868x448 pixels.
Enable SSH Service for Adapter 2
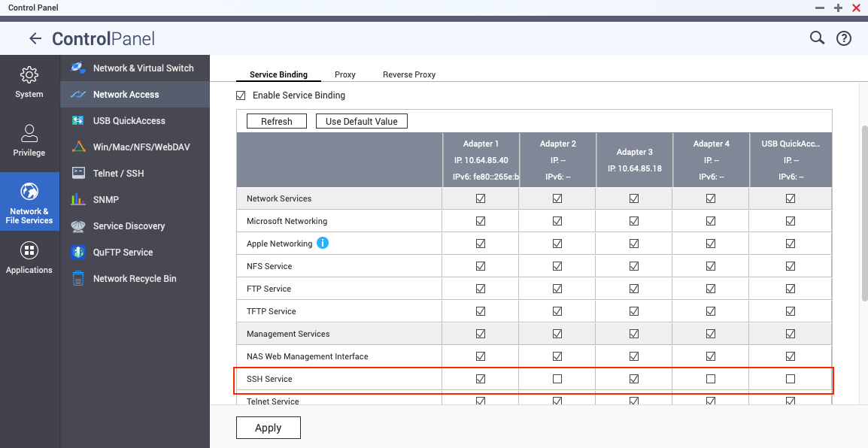pos(557,379)
